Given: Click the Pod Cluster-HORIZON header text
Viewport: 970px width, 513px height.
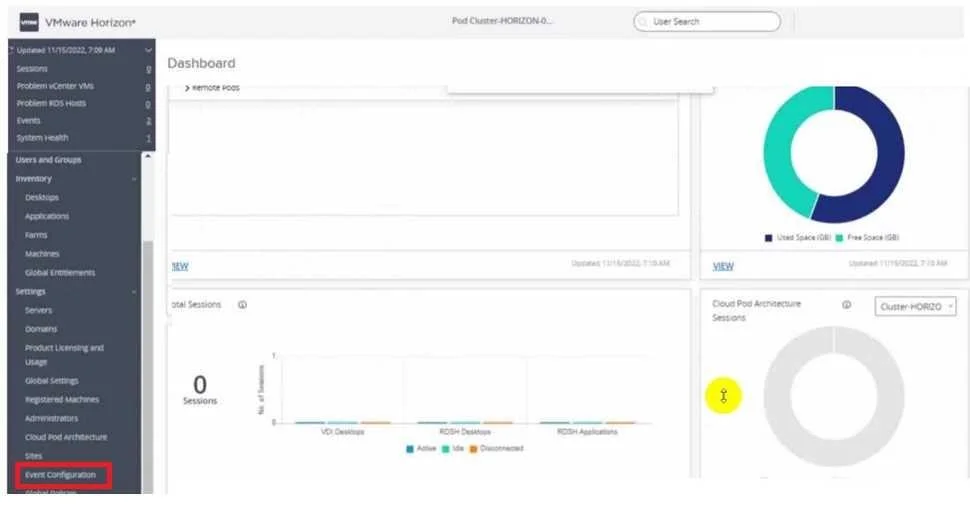Looking at the screenshot, I should [502, 20].
